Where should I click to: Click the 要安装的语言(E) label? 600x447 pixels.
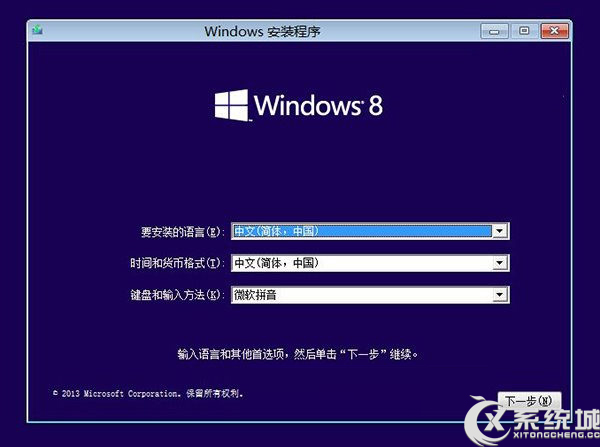(183, 232)
